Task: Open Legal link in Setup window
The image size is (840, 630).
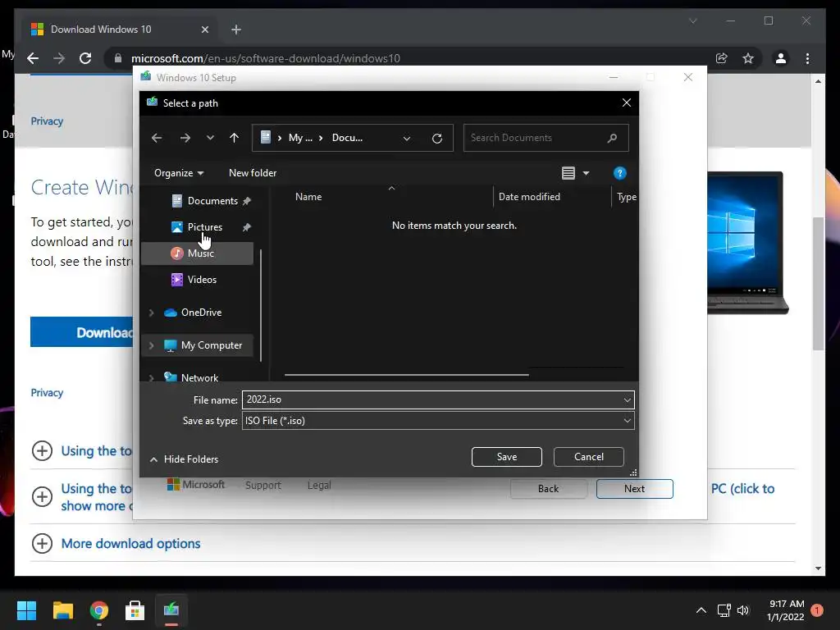Action: [319, 486]
